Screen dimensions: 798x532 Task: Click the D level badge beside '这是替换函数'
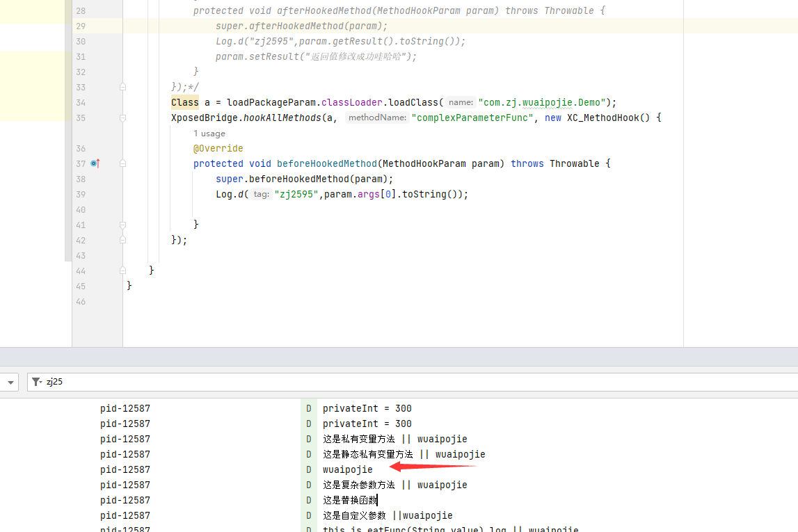pos(308,500)
